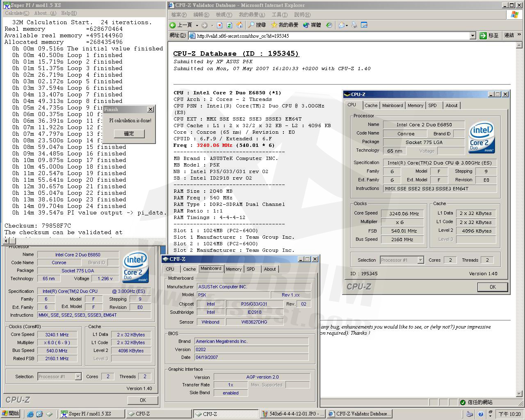Confirm the PI calculation done dialog
Image resolution: width=525 pixels, height=420 pixels.
(x=129, y=134)
